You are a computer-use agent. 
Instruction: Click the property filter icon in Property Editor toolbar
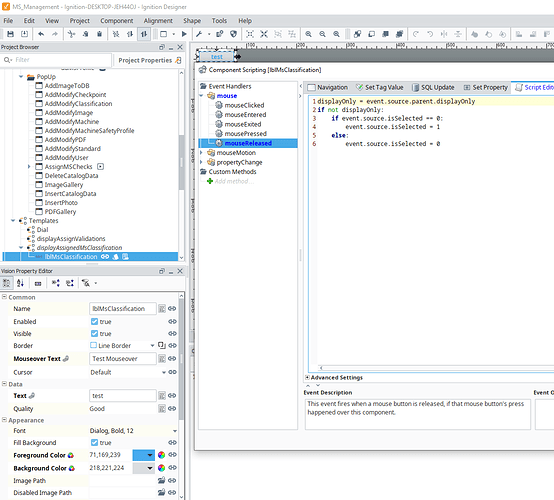tap(86, 283)
